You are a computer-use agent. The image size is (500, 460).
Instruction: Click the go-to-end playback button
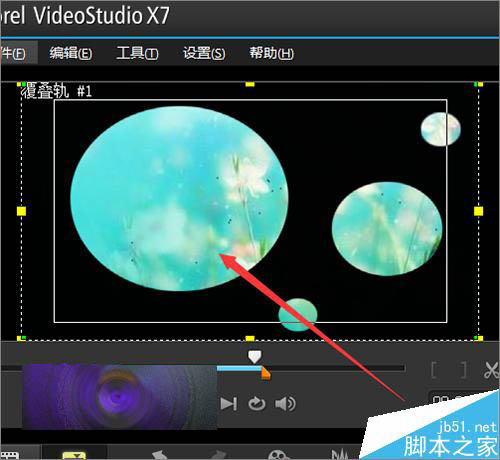[x=229, y=404]
